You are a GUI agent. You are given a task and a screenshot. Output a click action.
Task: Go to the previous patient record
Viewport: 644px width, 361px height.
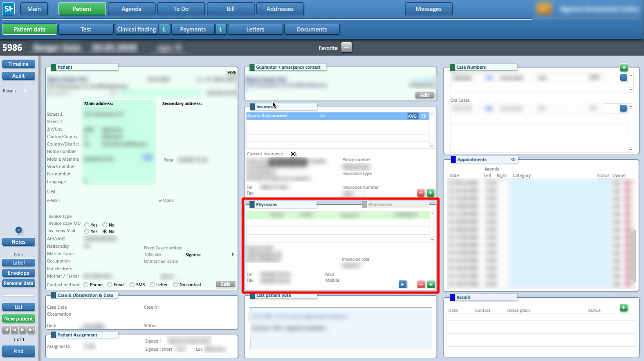pos(14,330)
